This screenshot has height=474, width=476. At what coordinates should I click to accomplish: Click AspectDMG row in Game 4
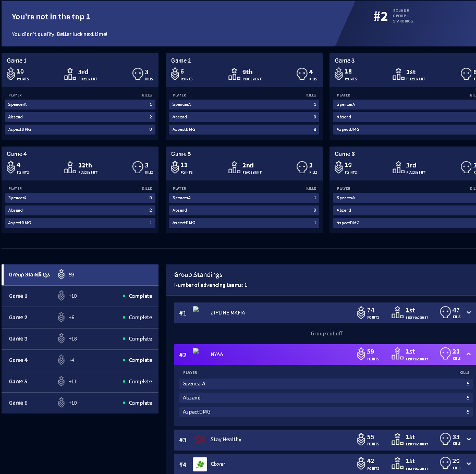point(80,223)
